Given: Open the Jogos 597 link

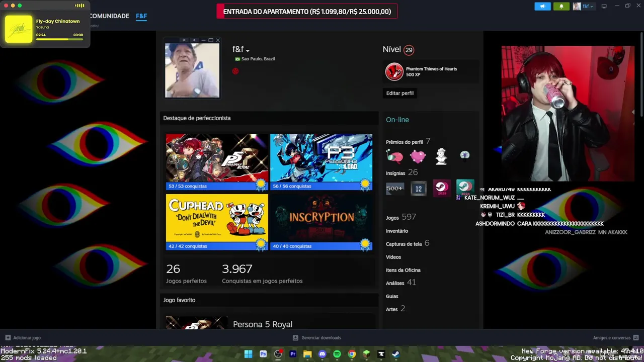Looking at the screenshot, I should pyautogui.click(x=401, y=217).
